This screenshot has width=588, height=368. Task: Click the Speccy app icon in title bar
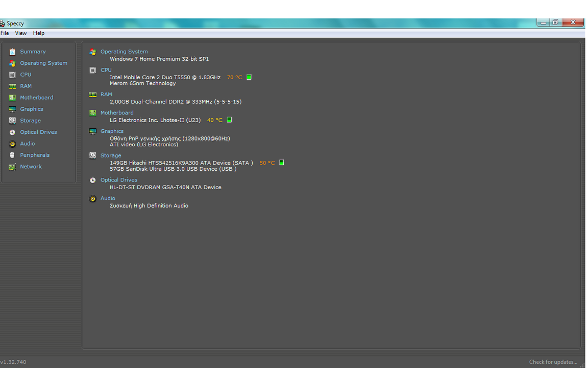[x=2, y=24]
